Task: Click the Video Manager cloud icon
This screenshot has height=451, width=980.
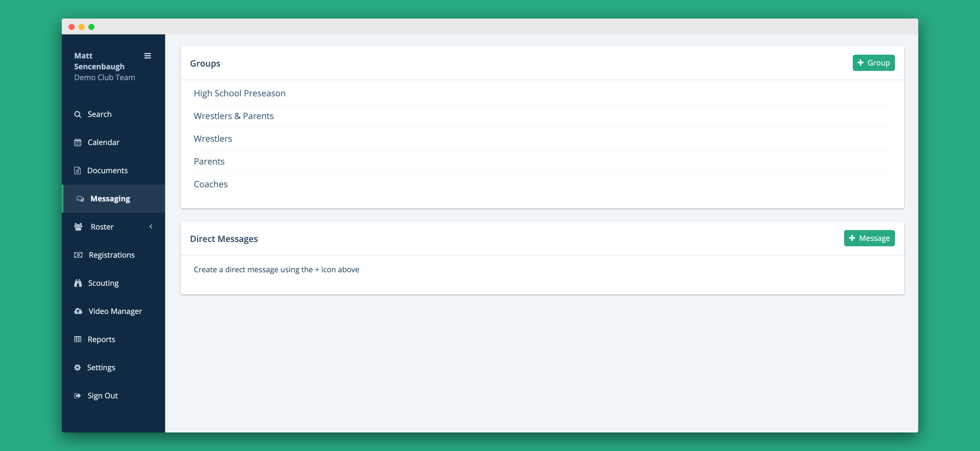Action: pos(78,311)
